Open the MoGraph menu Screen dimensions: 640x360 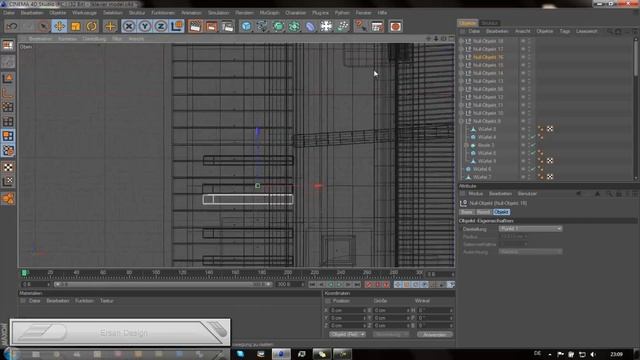(x=269, y=13)
